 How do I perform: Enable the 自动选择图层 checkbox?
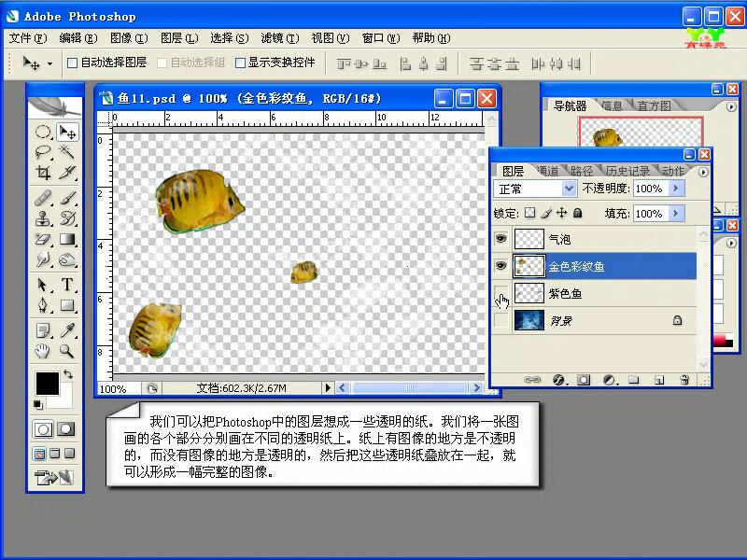point(73,63)
